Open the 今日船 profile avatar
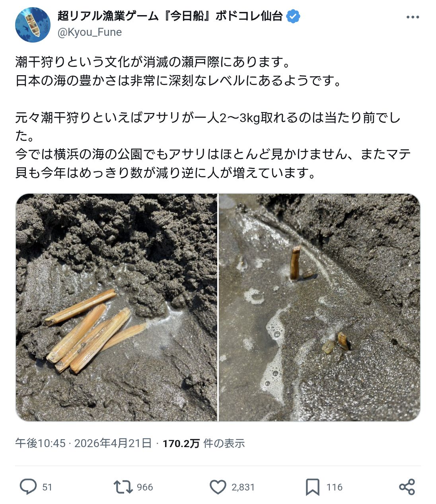This screenshot has height=504, width=436. coord(33,24)
